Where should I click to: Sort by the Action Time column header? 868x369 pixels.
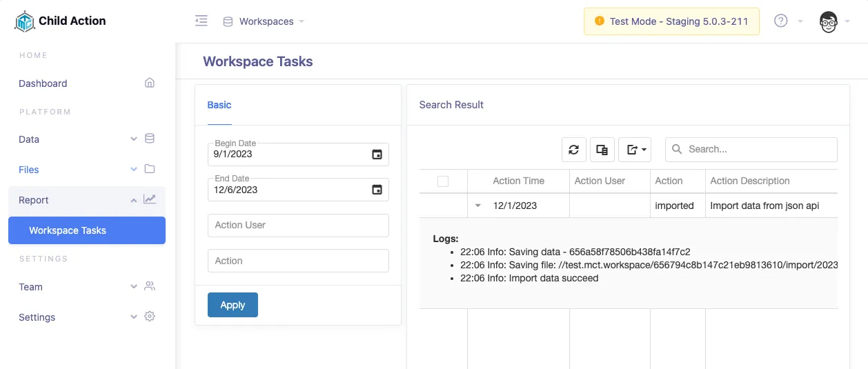coord(519,181)
